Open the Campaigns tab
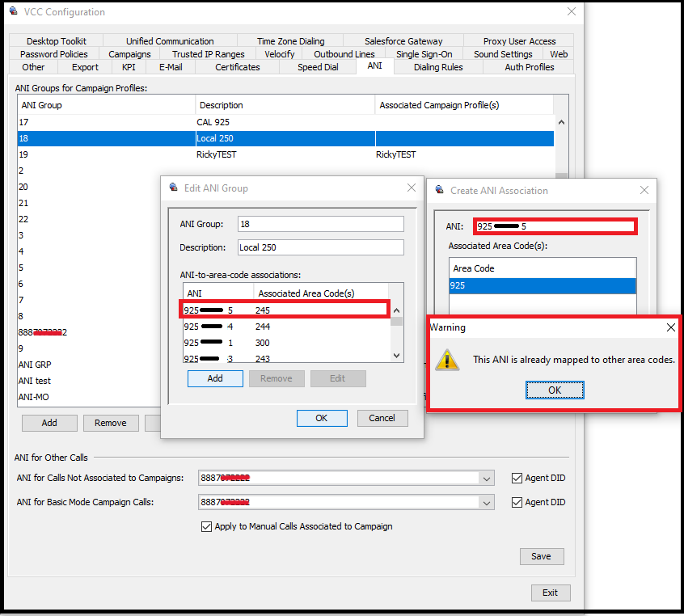This screenshot has height=616, width=684. click(x=129, y=54)
